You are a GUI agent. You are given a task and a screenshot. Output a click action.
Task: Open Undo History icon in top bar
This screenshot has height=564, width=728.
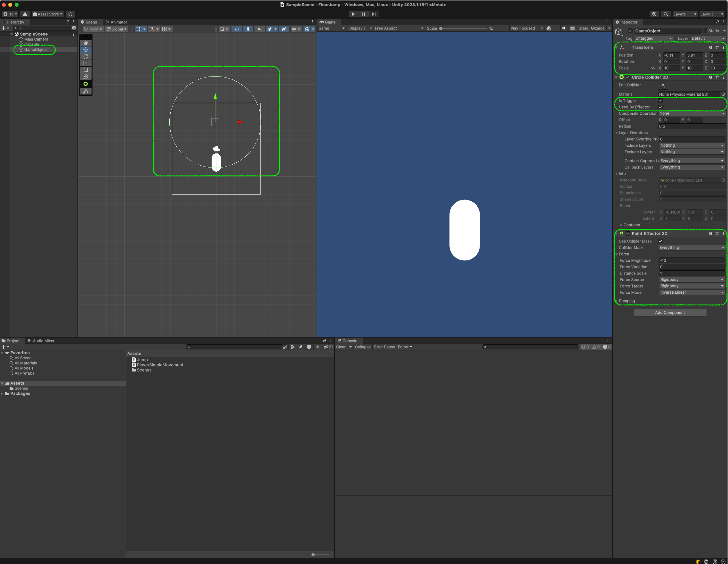pyautogui.click(x=654, y=14)
